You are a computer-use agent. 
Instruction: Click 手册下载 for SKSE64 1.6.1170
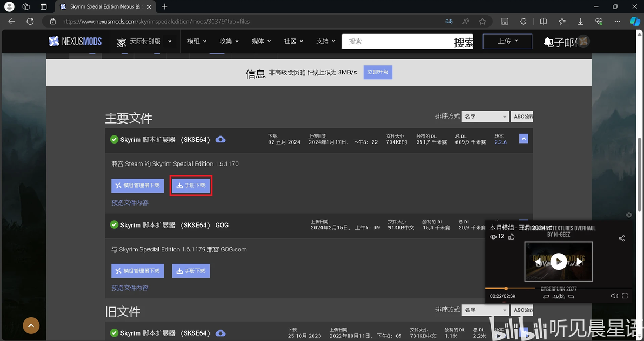191,186
